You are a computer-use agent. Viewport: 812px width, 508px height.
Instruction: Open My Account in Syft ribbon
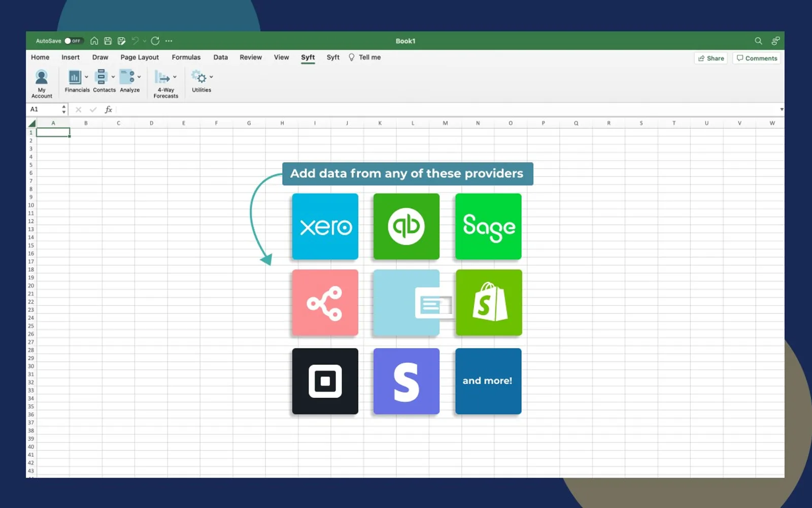point(42,84)
